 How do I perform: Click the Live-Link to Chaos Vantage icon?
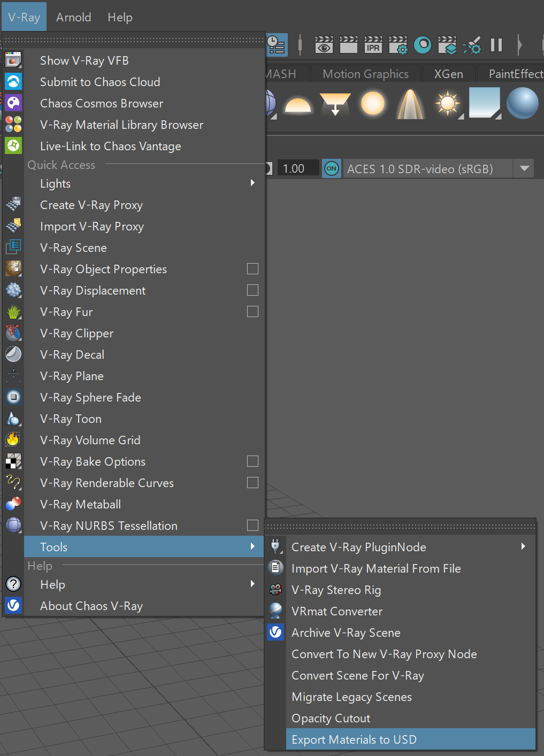click(13, 145)
